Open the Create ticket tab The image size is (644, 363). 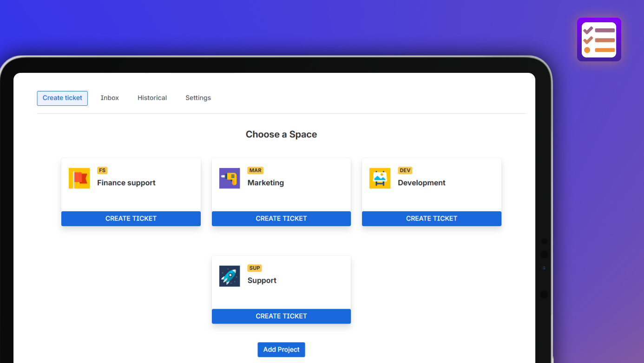point(62,98)
